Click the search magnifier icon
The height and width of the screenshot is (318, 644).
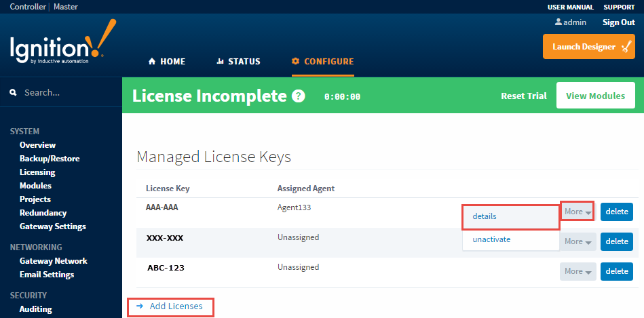[x=13, y=93]
